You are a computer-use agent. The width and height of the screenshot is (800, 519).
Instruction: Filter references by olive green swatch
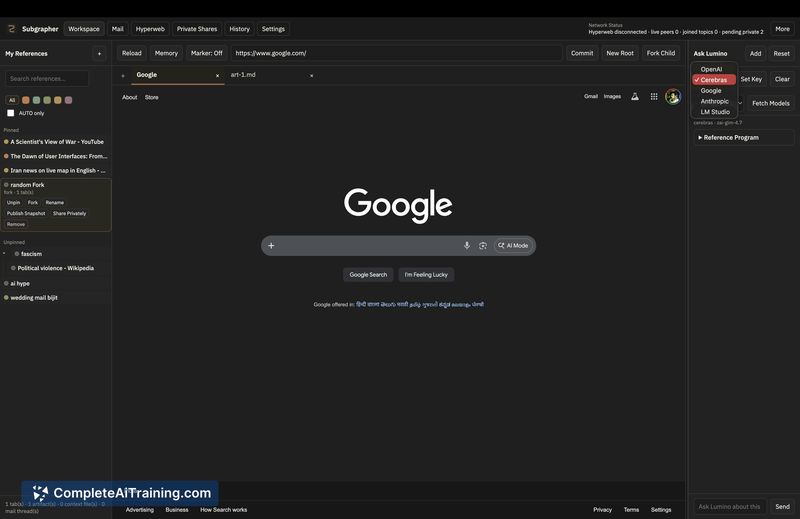[x=47, y=100]
